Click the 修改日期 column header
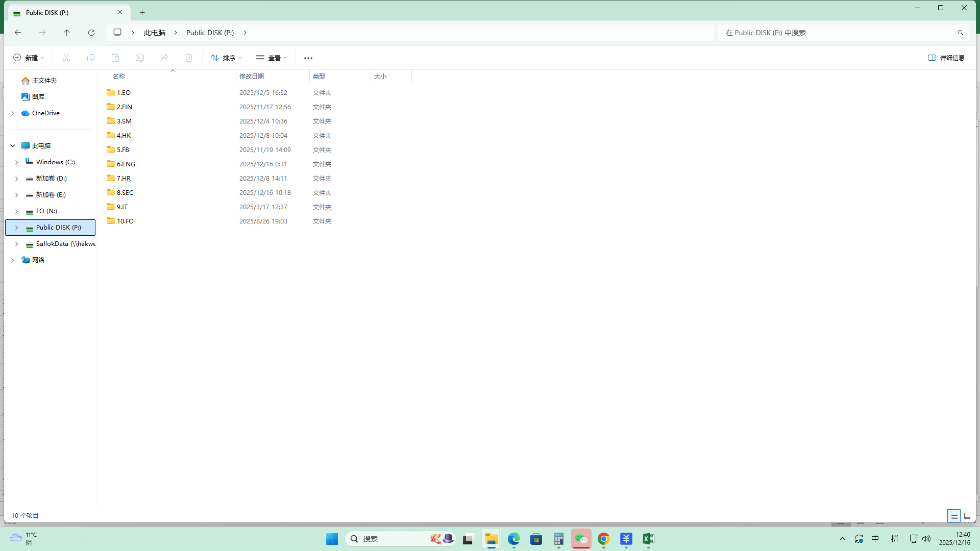 coord(252,76)
